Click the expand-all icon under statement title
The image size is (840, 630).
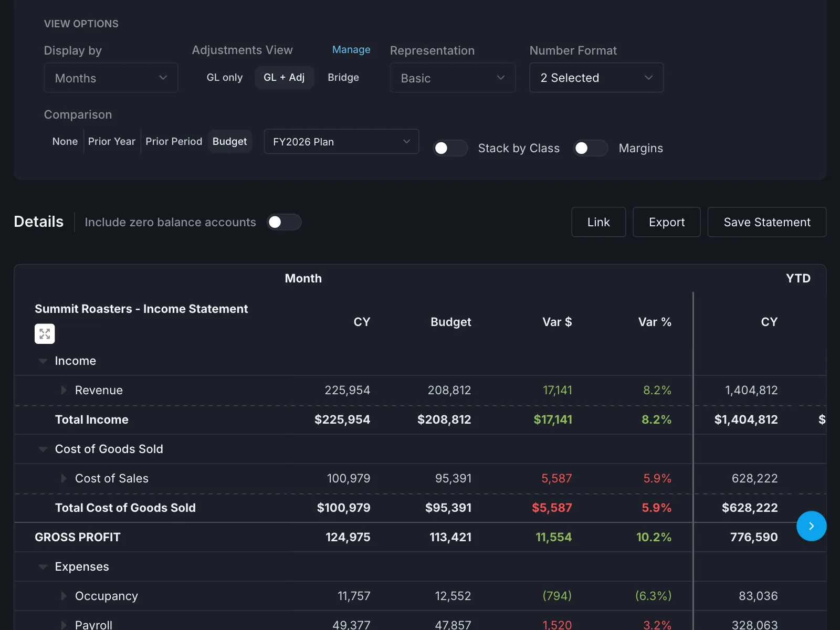pyautogui.click(x=45, y=334)
